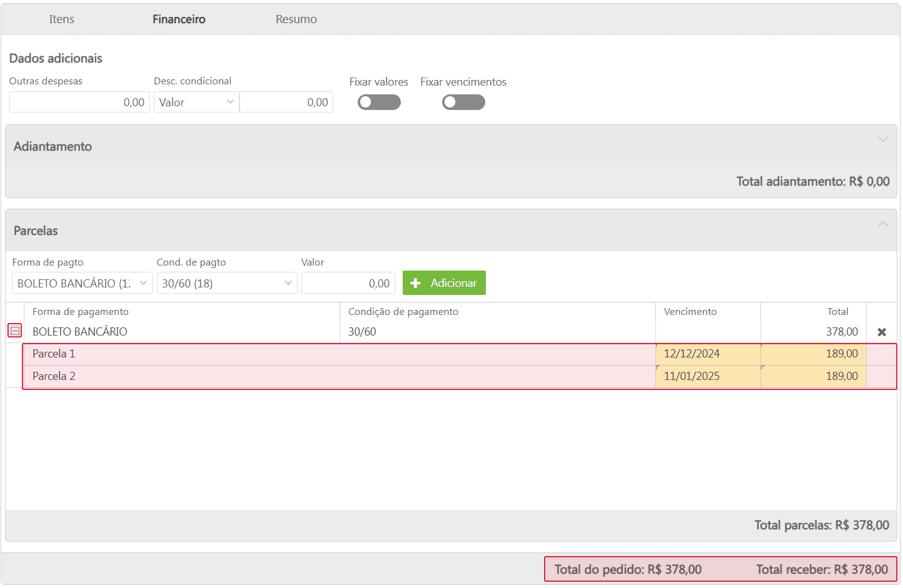
Task: Edit the Parcela 1 total value cell
Action: pyautogui.click(x=813, y=354)
